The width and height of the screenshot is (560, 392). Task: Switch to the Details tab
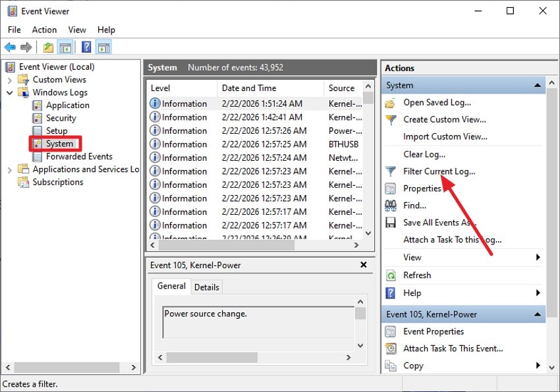click(206, 287)
